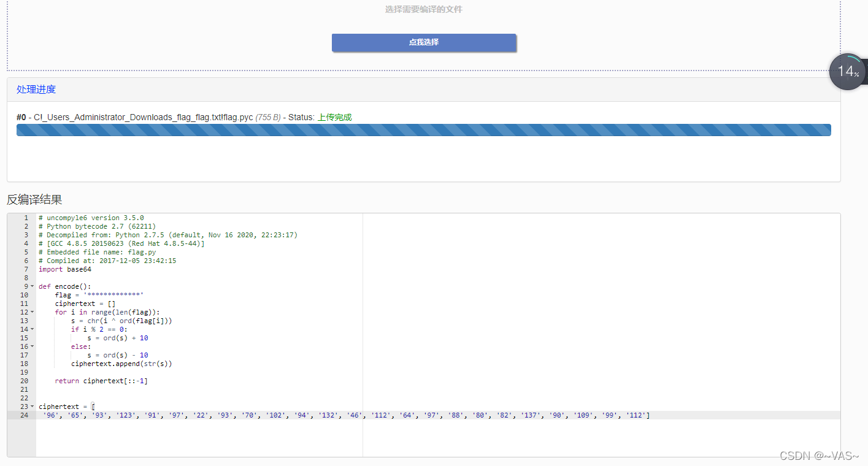Click the '# Python bytecode 2.7 (62211)' comment

(98, 226)
